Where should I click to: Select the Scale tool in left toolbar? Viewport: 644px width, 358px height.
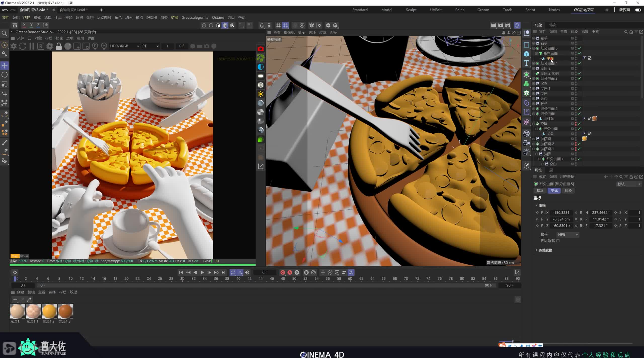coord(5,84)
